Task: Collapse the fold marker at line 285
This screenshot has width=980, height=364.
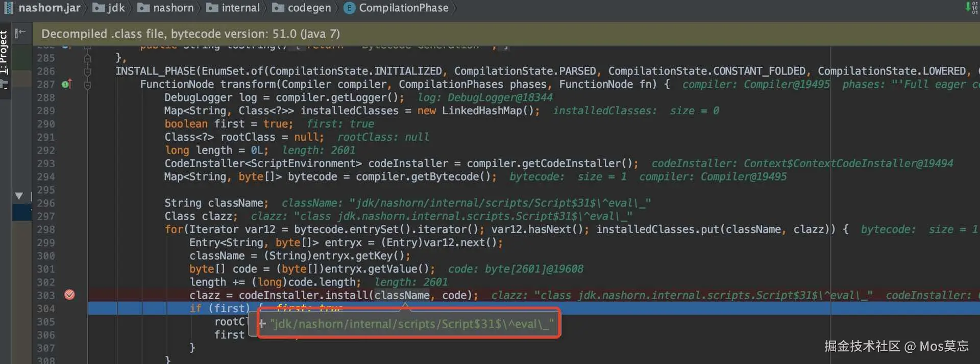Action: pyautogui.click(x=87, y=58)
